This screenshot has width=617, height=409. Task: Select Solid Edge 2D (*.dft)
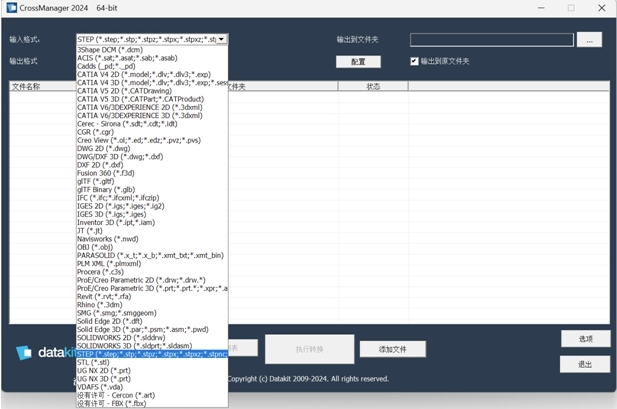[x=152, y=321]
